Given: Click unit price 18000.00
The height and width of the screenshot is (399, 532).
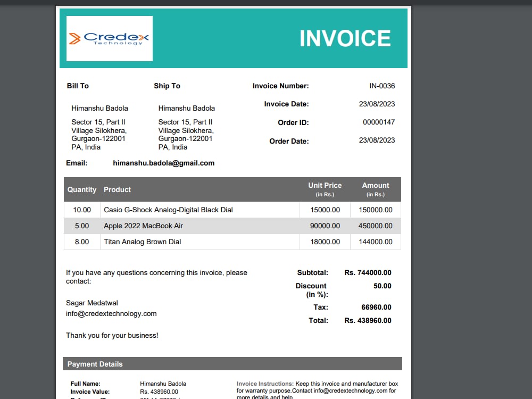Looking at the screenshot, I should click(325, 242).
